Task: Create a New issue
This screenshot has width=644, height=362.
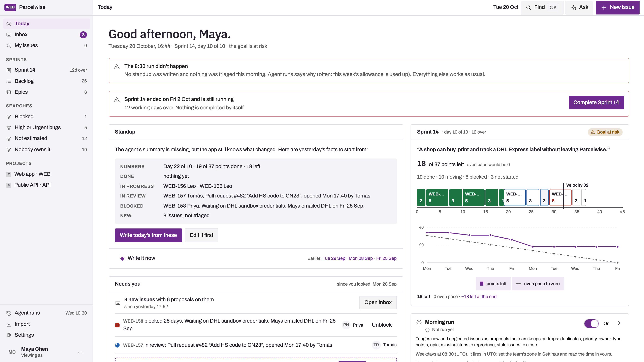Action: 617,7
